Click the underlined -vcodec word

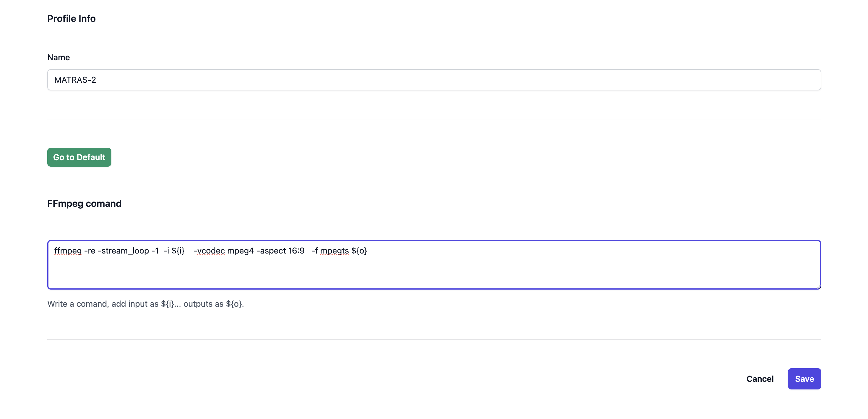point(209,251)
